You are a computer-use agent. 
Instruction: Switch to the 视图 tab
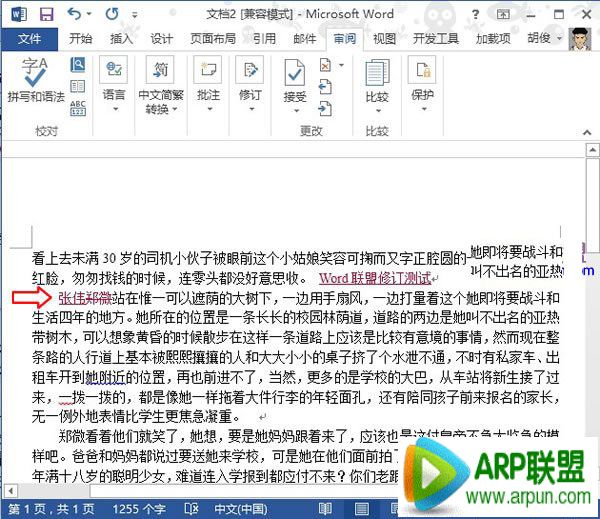(385, 39)
